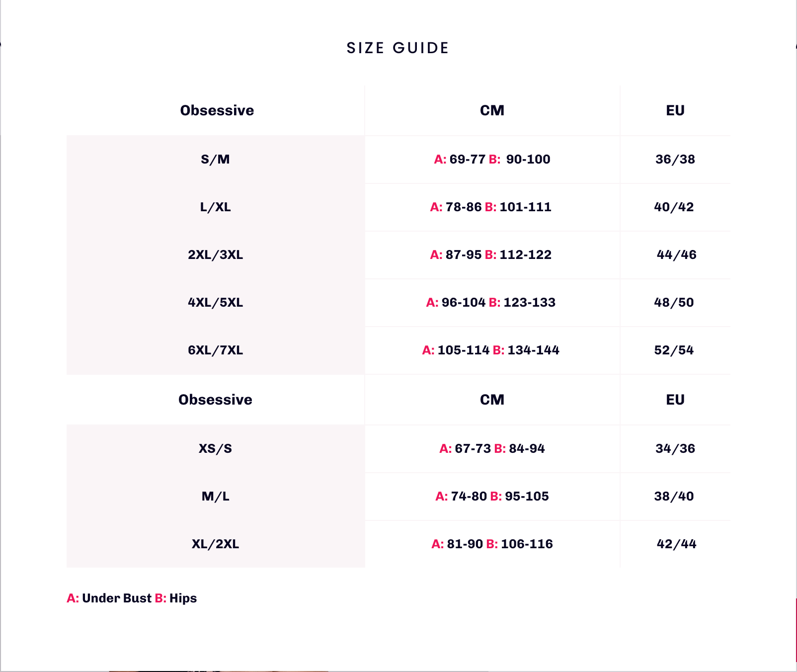Click the Hips legend label
Viewport: 797px width, 672px height.
(x=183, y=598)
